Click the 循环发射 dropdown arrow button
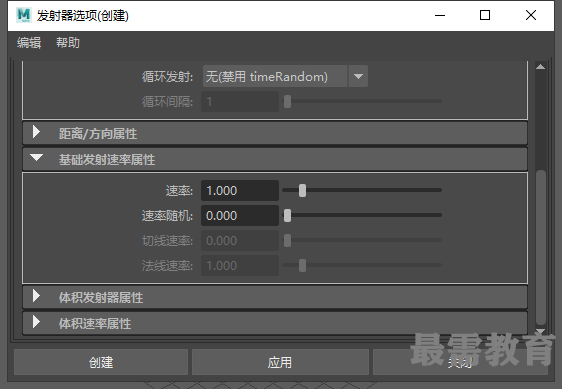This screenshot has width=562, height=389. (358, 76)
